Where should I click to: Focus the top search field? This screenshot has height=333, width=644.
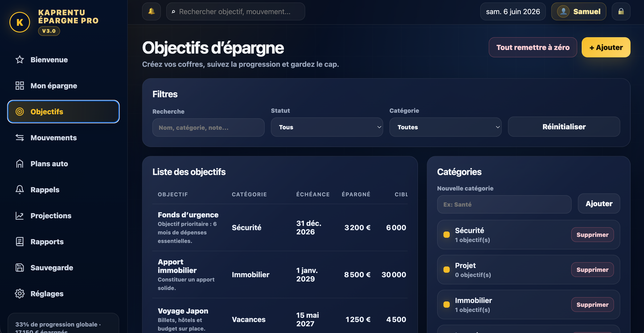point(236,12)
